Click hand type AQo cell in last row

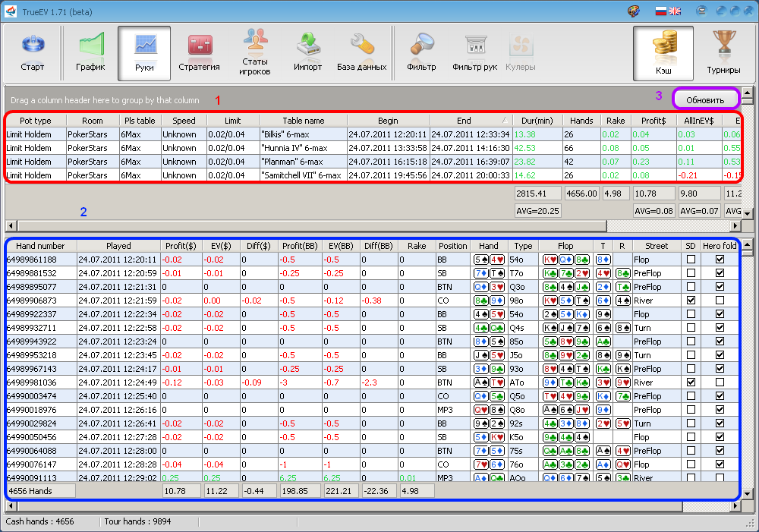(x=523, y=477)
